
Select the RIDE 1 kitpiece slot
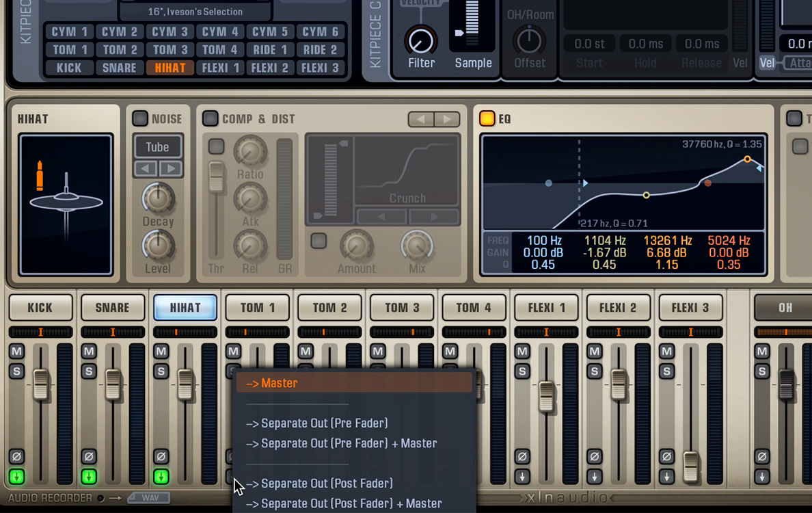(270, 50)
